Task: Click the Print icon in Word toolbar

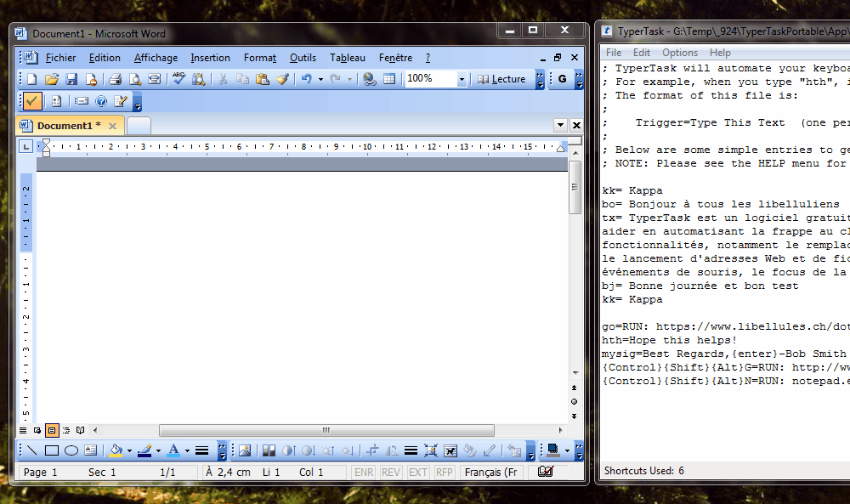Action: pyautogui.click(x=115, y=80)
